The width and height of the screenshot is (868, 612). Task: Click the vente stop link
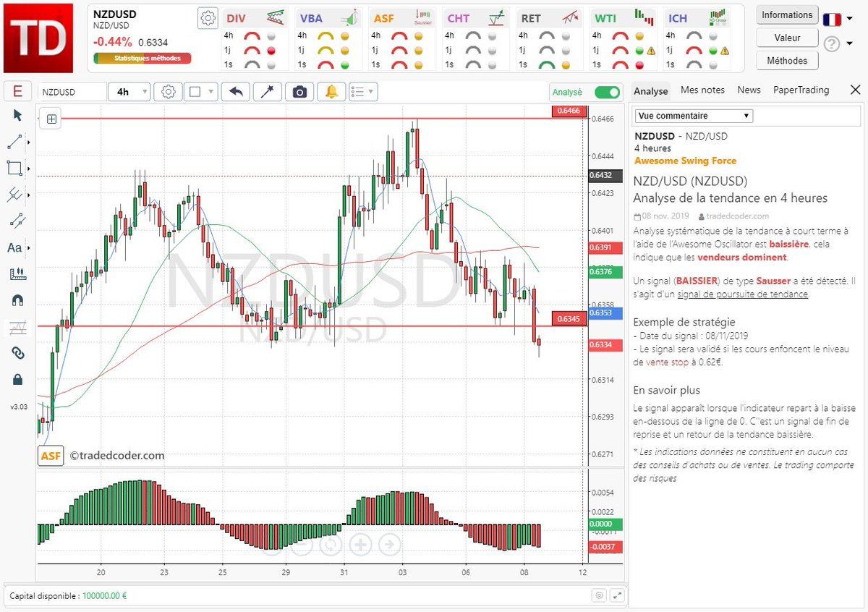(668, 362)
